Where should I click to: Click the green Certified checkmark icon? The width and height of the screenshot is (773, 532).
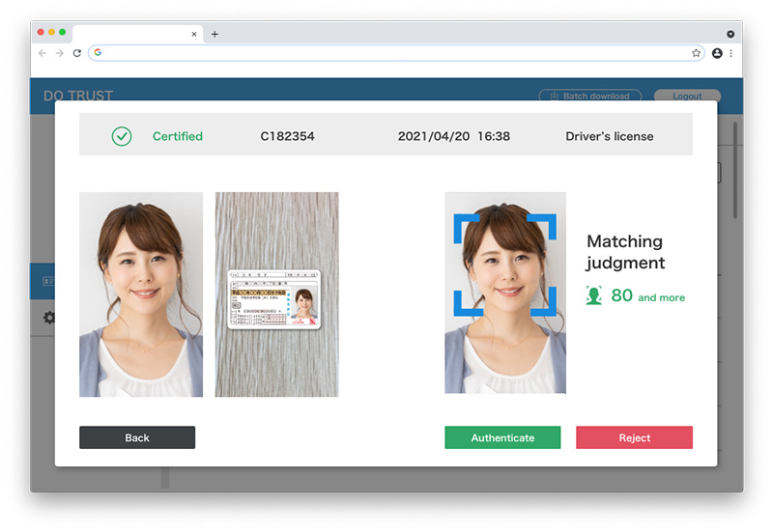(x=122, y=136)
